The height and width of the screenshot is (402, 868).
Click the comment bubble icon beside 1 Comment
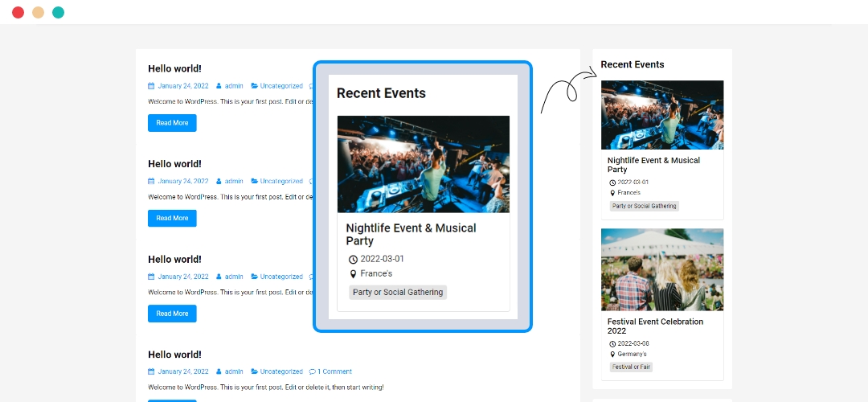(312, 371)
